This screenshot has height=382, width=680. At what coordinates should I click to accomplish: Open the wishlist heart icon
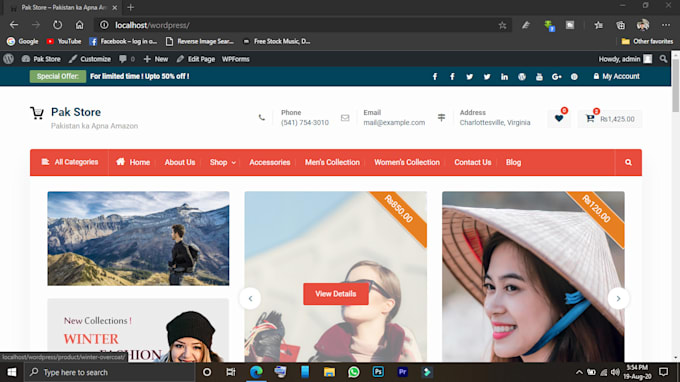[559, 118]
